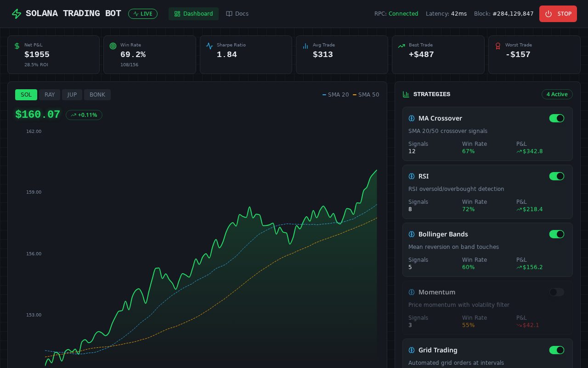Enable the Momentum strategy toggle
Screen dimensions: 588x368
557,292
